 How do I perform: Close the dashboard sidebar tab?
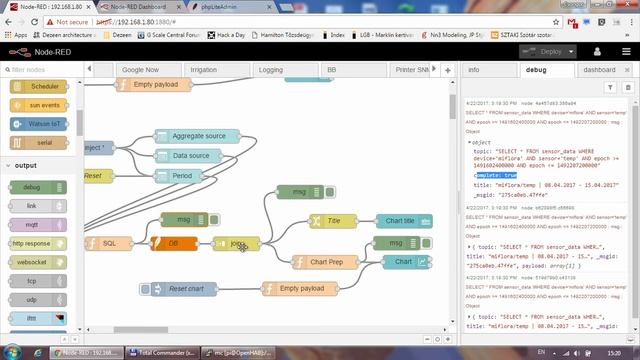click(x=627, y=70)
